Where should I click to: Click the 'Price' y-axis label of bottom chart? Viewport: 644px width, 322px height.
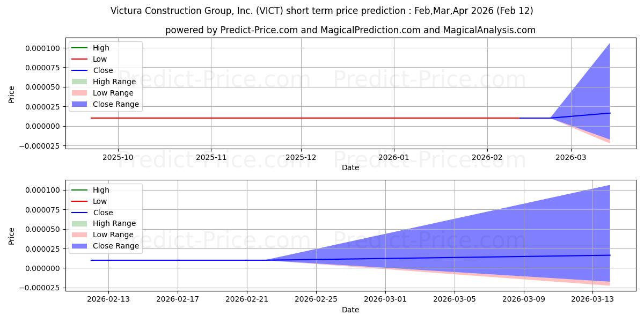point(12,236)
